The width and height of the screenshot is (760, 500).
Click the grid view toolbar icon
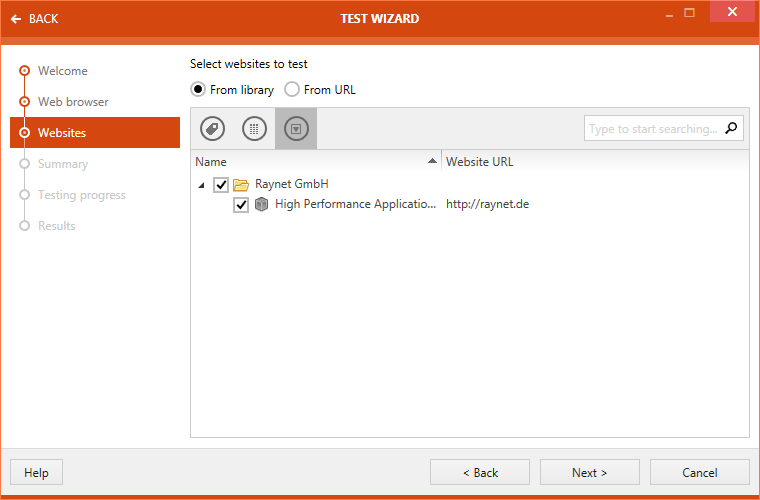pos(254,129)
